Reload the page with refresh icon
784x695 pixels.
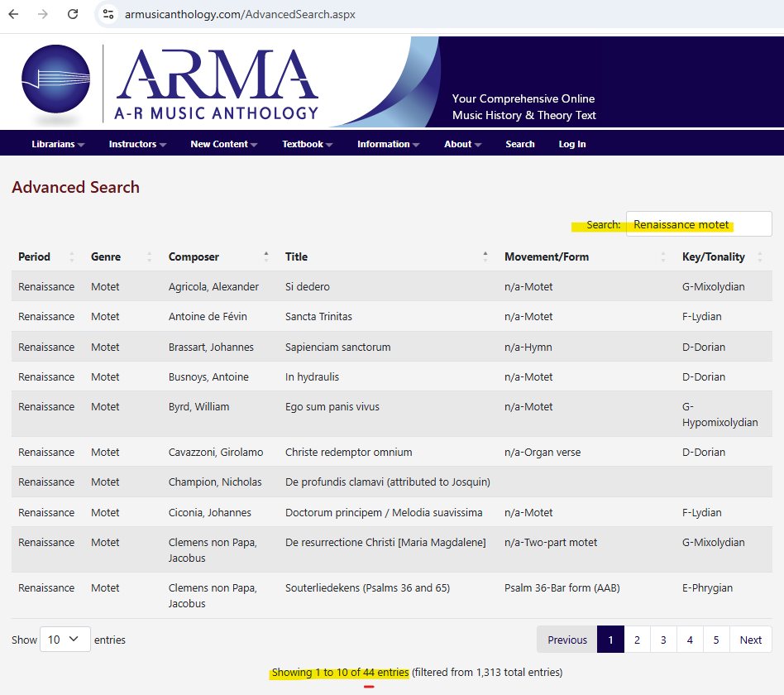73,14
